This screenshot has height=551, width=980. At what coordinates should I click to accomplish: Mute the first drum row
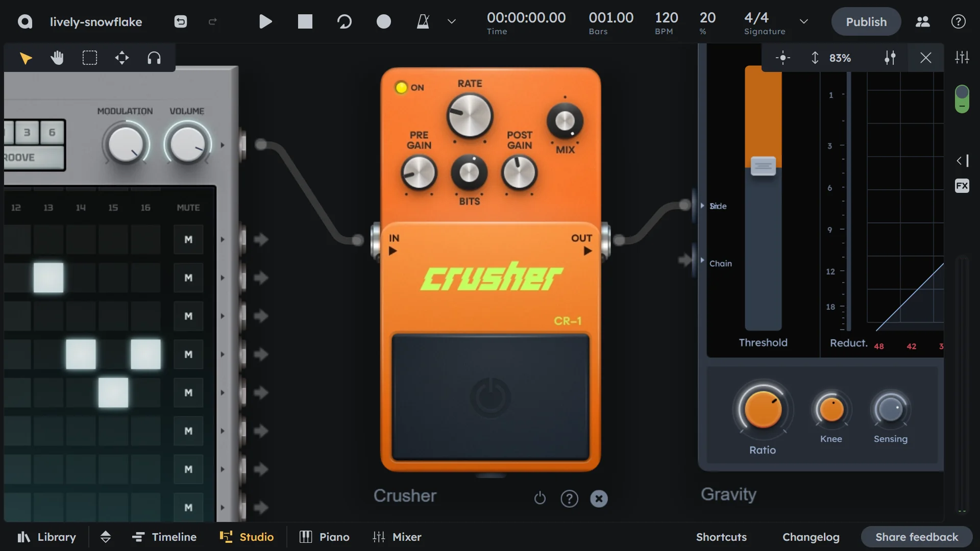[188, 239]
